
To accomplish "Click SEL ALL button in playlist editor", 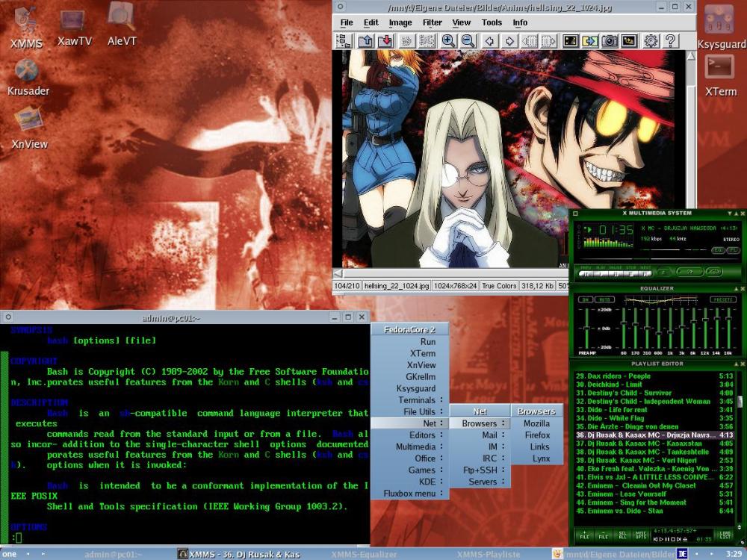I will pos(623,535).
